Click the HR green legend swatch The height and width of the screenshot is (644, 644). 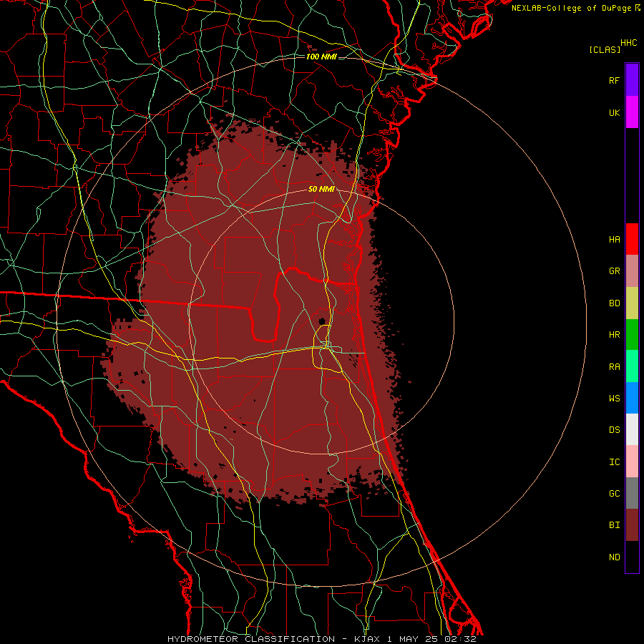point(632,335)
